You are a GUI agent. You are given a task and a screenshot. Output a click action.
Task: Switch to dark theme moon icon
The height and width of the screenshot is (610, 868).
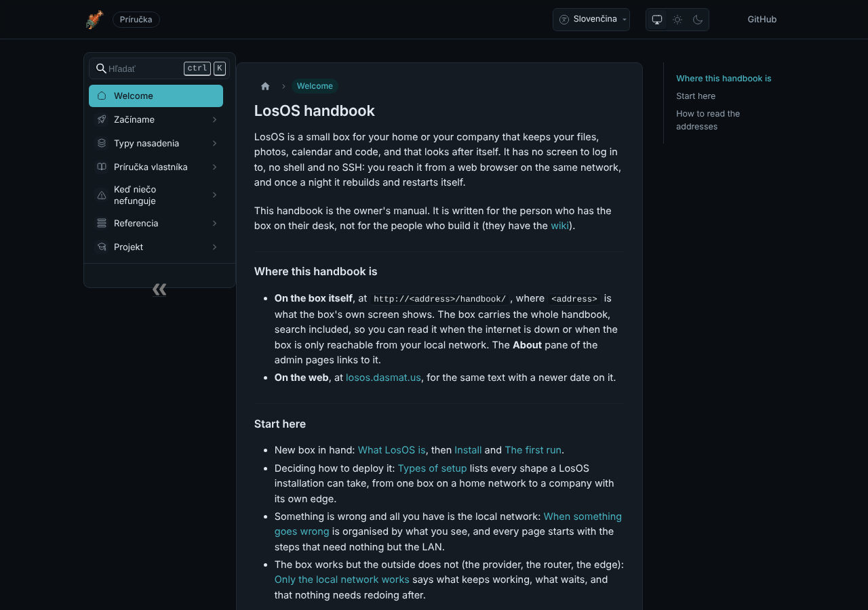pos(698,20)
